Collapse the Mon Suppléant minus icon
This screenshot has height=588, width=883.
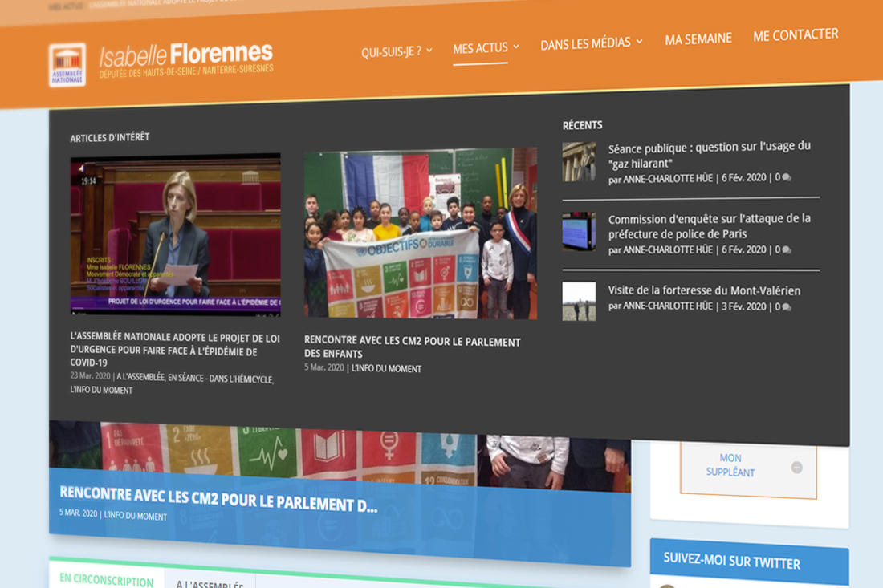796,467
